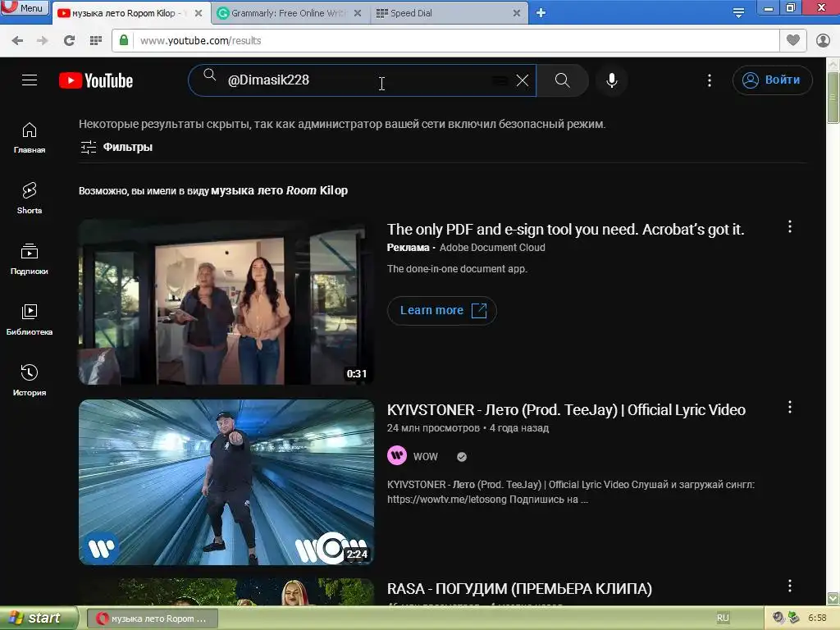Click suggested query музыка лето Room Kilop

279,190
